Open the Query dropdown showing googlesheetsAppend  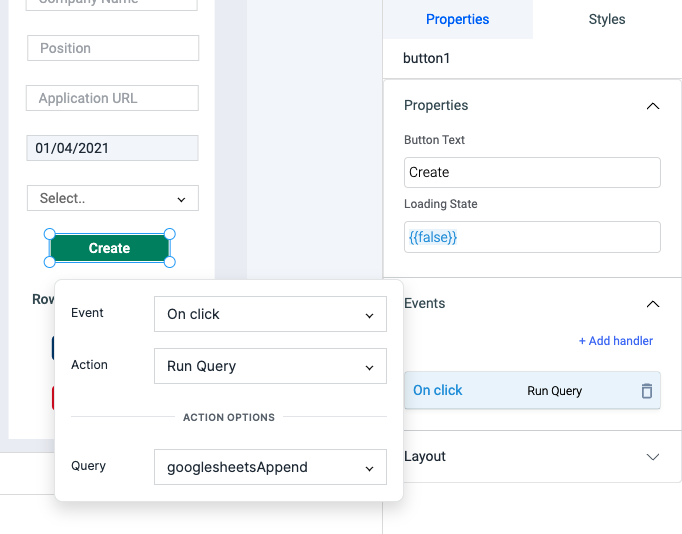click(270, 467)
